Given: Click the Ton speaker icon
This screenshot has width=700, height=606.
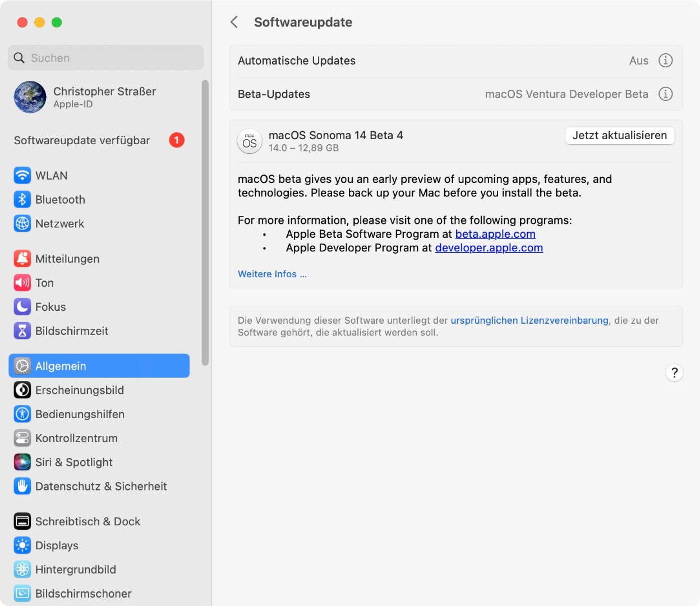Looking at the screenshot, I should pos(22,283).
